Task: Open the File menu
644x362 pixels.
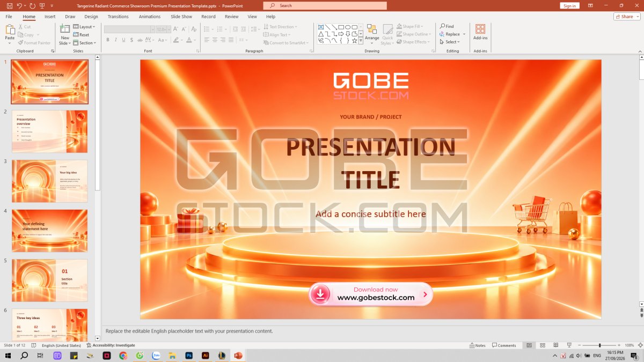Action: pyautogui.click(x=9, y=17)
